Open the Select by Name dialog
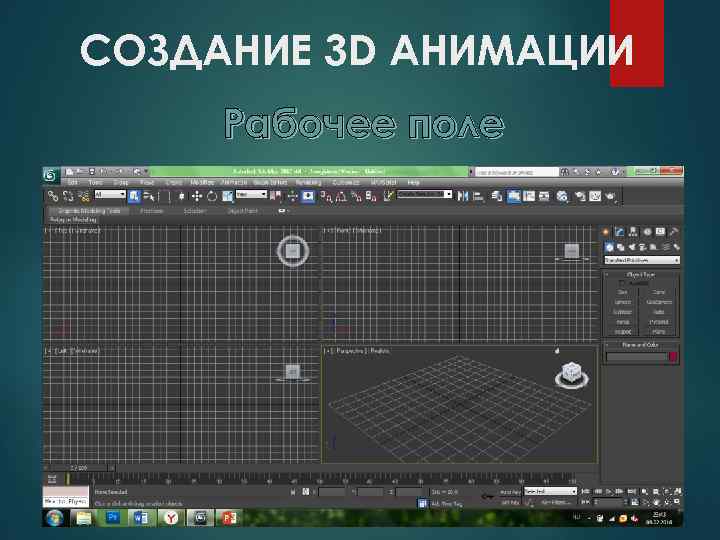 coord(149,197)
